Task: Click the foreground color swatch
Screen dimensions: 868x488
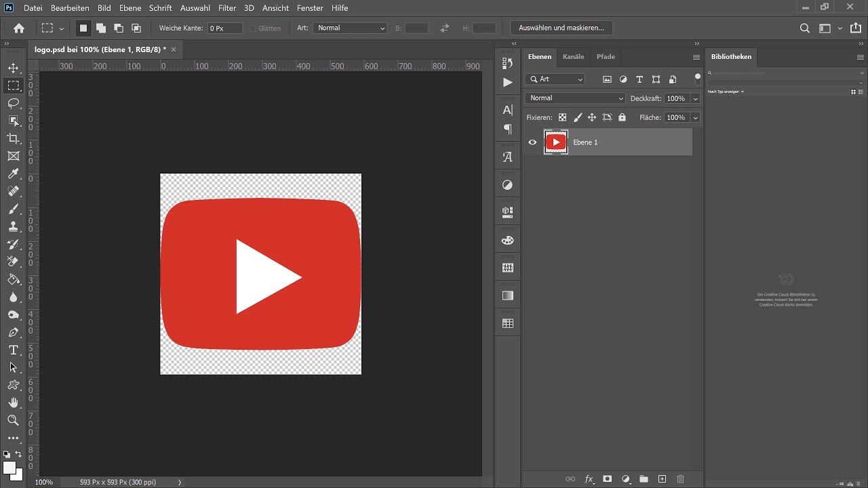Action: tap(9, 468)
